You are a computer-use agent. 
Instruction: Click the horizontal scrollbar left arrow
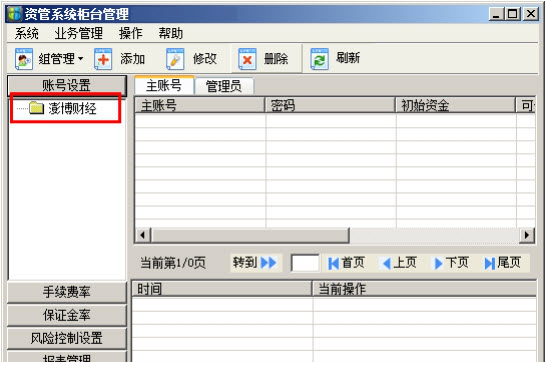pos(143,235)
